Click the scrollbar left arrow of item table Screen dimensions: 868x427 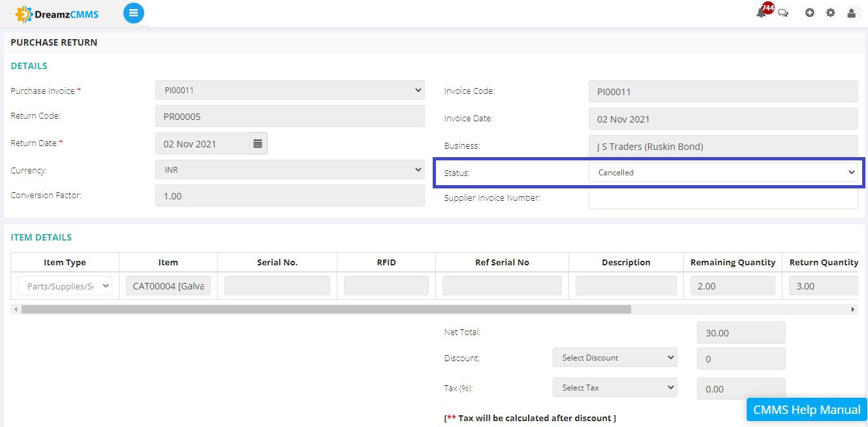pyautogui.click(x=16, y=309)
